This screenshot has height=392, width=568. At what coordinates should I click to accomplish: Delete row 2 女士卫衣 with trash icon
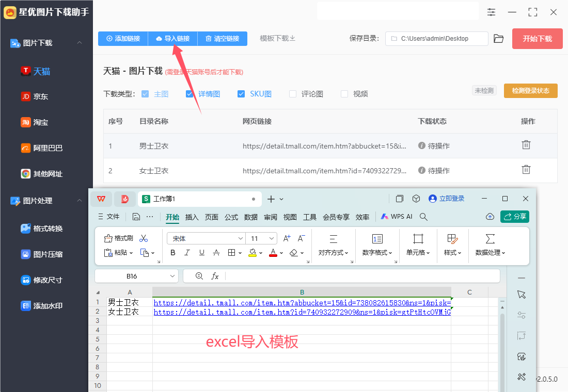coord(526,169)
